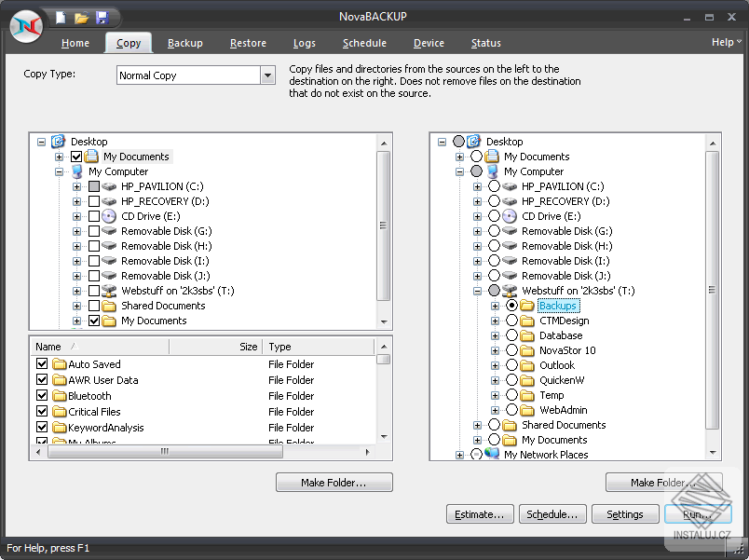Uncheck the Auto Saved folder checkbox
Image resolution: width=749 pixels, height=560 pixels.
tap(42, 363)
